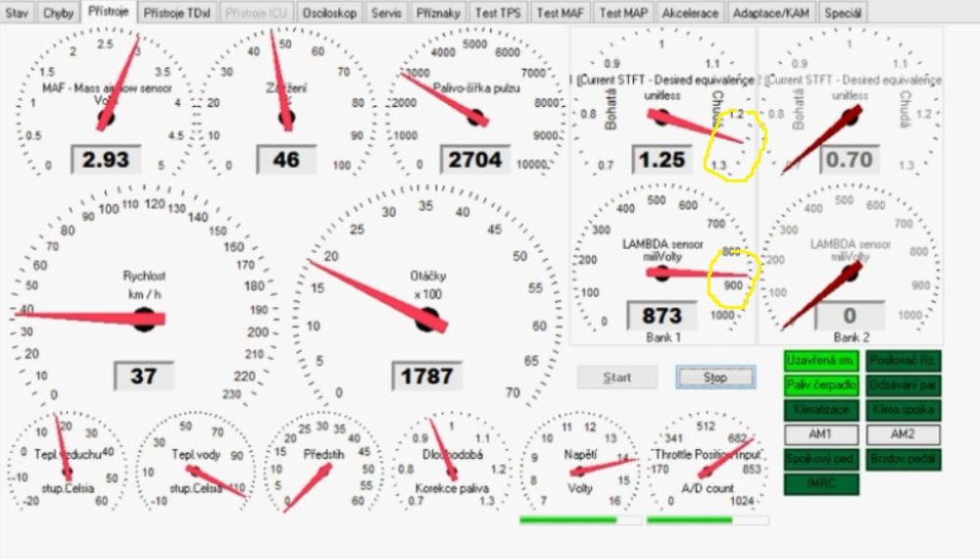Click the green progress bar under Napětí gauge
This screenshot has height=559, width=980.
580,520
